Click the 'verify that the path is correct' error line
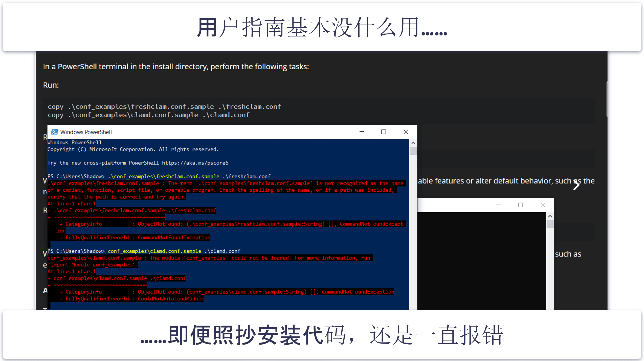Image resolution: width=644 pixels, height=361 pixels. click(x=117, y=197)
